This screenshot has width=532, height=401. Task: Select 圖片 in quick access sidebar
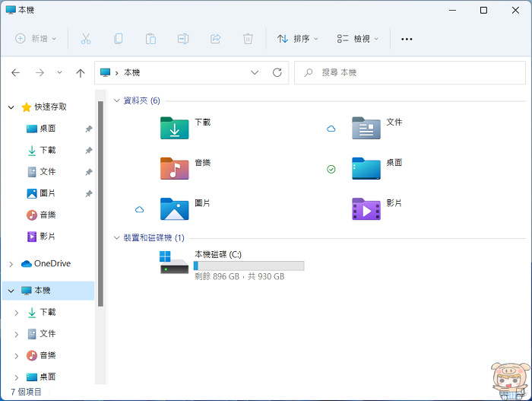[47, 193]
